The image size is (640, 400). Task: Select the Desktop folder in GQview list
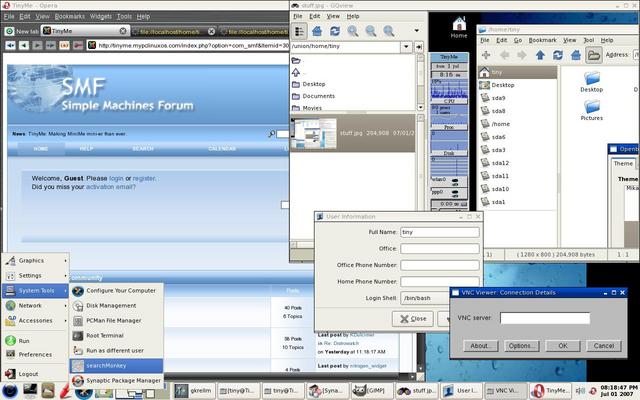(x=314, y=84)
